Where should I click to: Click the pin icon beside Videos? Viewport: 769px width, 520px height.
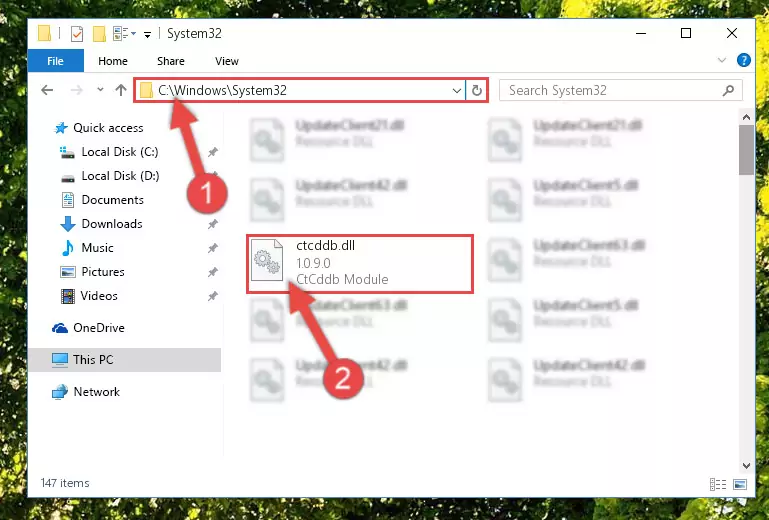[212, 296]
